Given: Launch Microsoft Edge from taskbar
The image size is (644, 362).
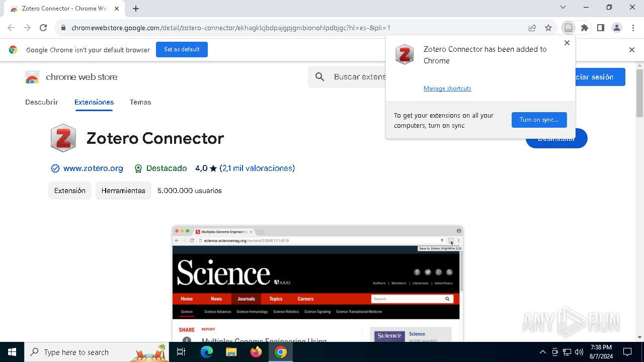Looking at the screenshot, I should point(207,352).
